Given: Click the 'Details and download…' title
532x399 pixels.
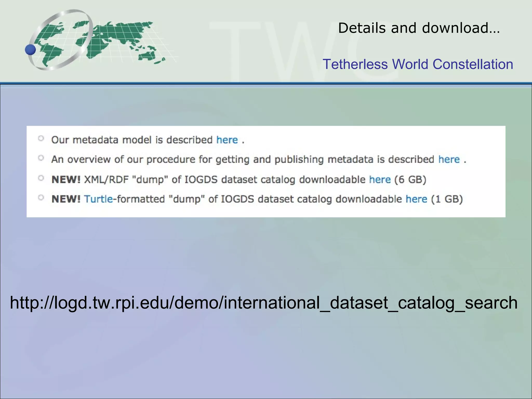Looking at the screenshot, I should (419, 28).
